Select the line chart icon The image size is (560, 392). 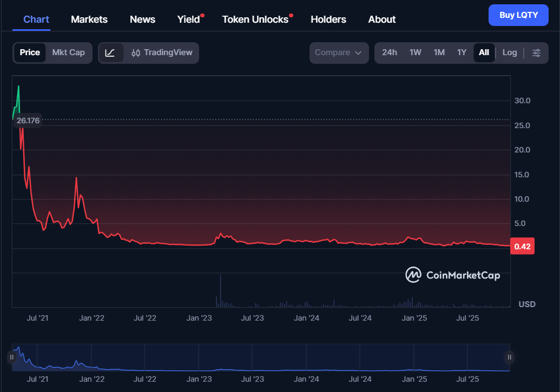(111, 52)
